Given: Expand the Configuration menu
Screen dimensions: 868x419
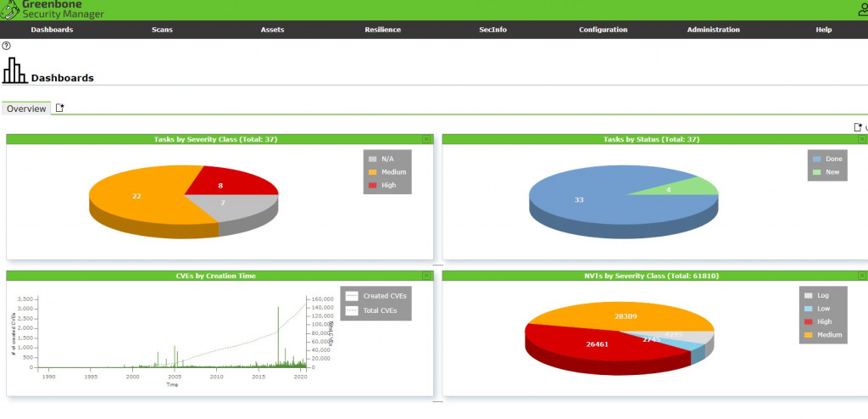Looking at the screenshot, I should point(603,30).
